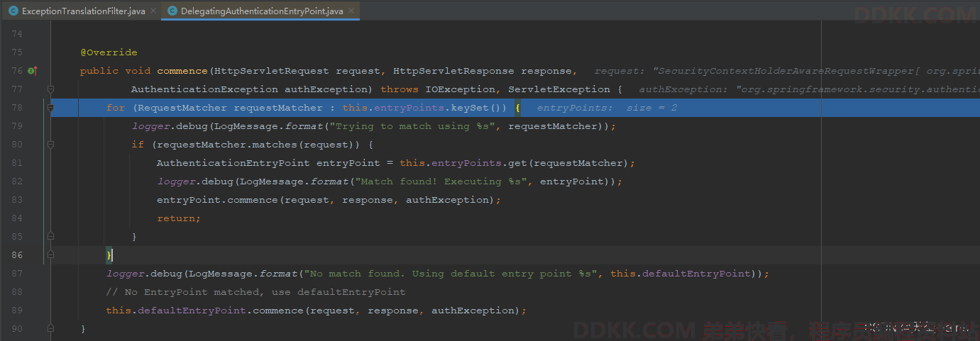Click the @Override annotation
The height and width of the screenshot is (341, 980).
coord(109,52)
